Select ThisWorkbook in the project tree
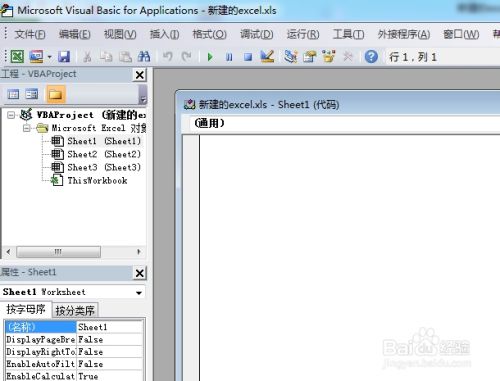Screen dimensions: 500x381 tap(97, 181)
